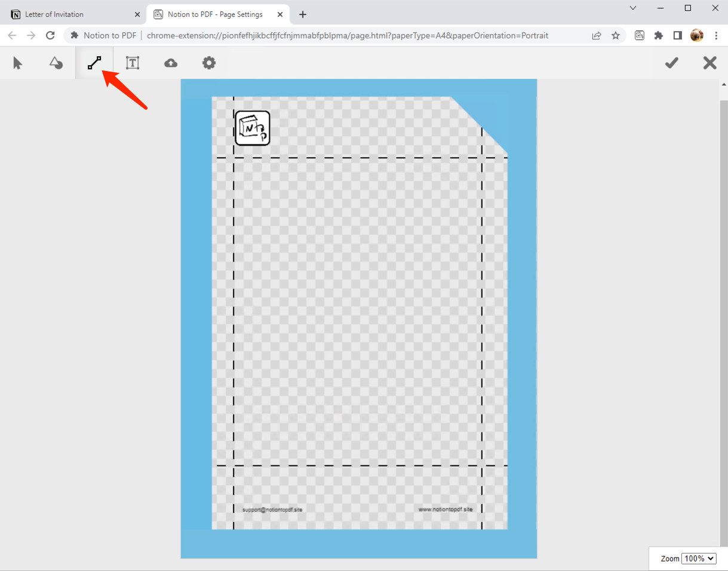Open the cloud upload tool
The image size is (728, 571).
pyautogui.click(x=171, y=63)
